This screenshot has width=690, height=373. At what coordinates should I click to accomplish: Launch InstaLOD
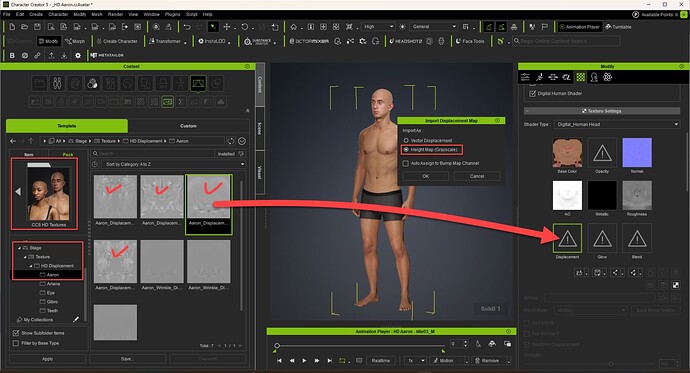(212, 41)
